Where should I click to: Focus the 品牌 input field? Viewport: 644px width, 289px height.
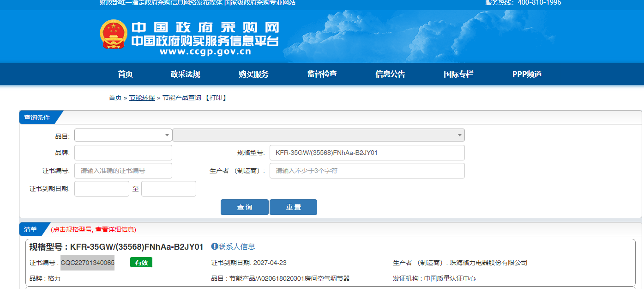point(123,153)
